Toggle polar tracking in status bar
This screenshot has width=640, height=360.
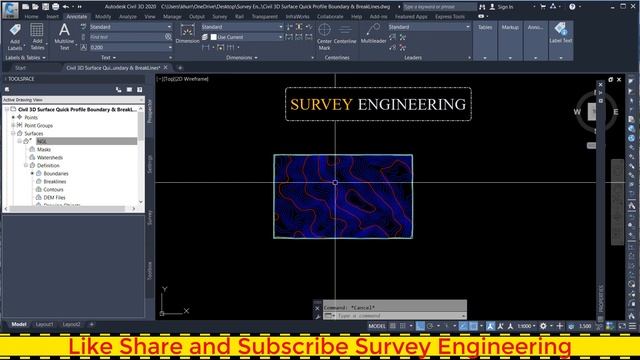(x=430, y=326)
